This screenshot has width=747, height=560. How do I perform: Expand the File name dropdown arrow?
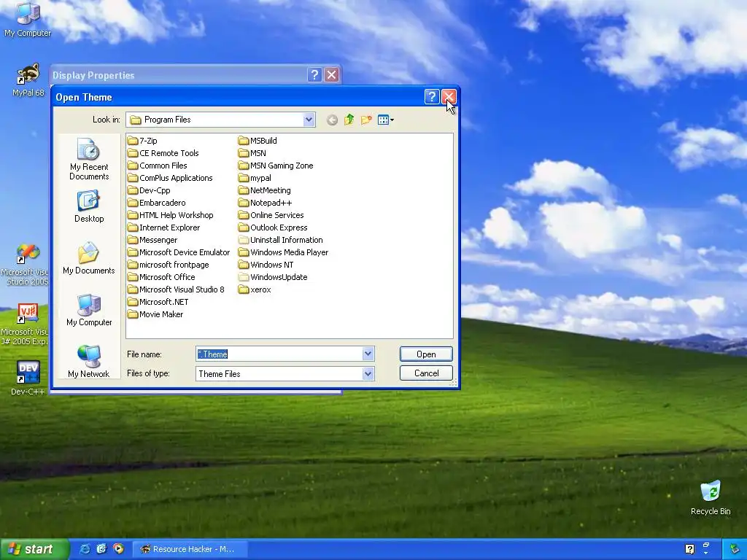pyautogui.click(x=368, y=354)
